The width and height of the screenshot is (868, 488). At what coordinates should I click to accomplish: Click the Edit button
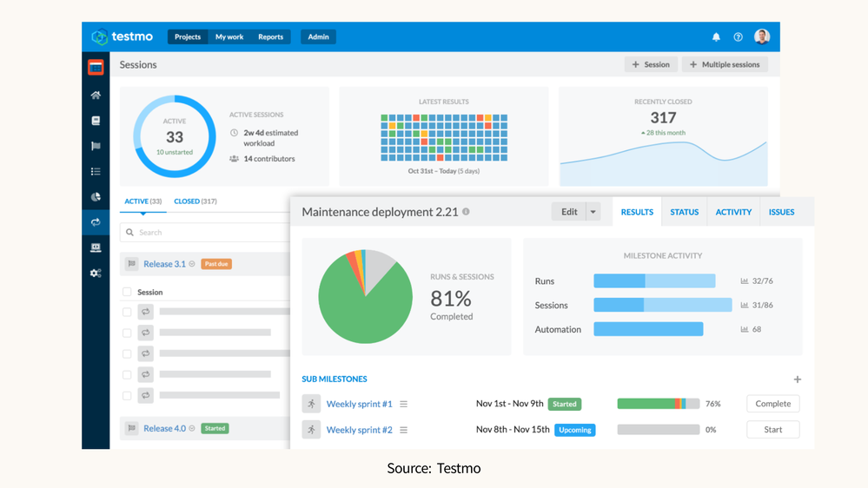pos(569,211)
